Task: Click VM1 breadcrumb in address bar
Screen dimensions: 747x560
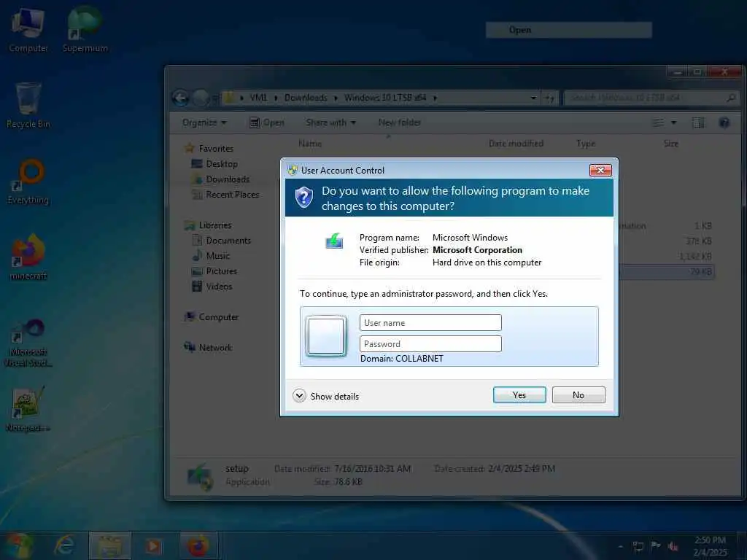Action: point(258,98)
